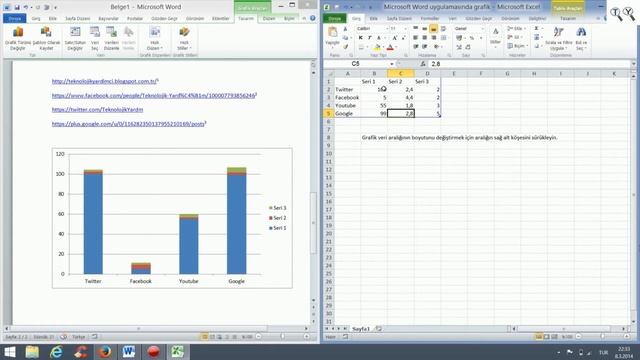Screen dimensions: 640x360
Task: Undo last action in Word quick access toolbar
Action: 26,7
